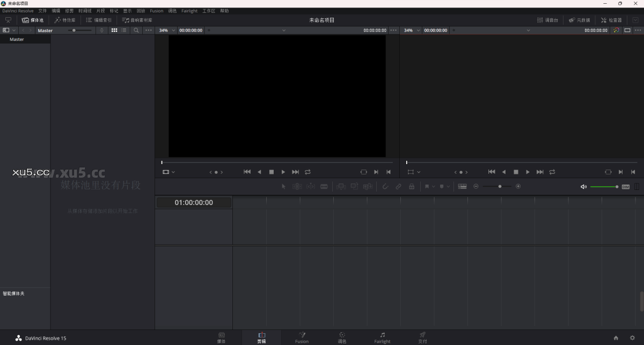Open the Edit Index panel
Image resolution: width=644 pixels, height=345 pixels.
pyautogui.click(x=99, y=20)
